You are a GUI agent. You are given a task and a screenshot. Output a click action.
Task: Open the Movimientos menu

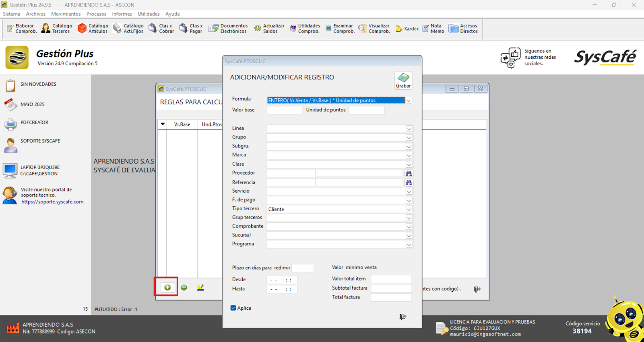click(x=66, y=14)
